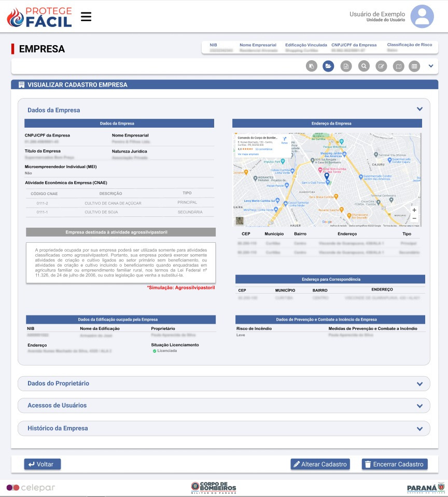Screen dimensions: 448x497
Task: Click the map Rotas directions icon
Action: [284, 140]
